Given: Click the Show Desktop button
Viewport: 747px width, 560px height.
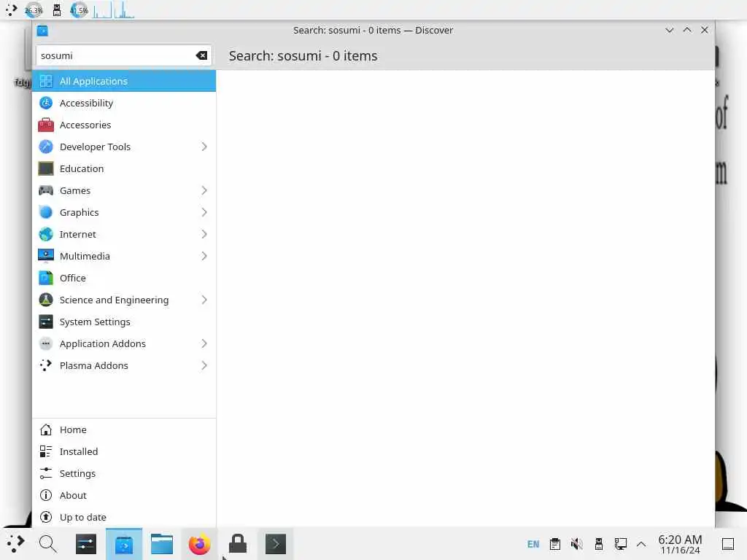Looking at the screenshot, I should pos(728,544).
